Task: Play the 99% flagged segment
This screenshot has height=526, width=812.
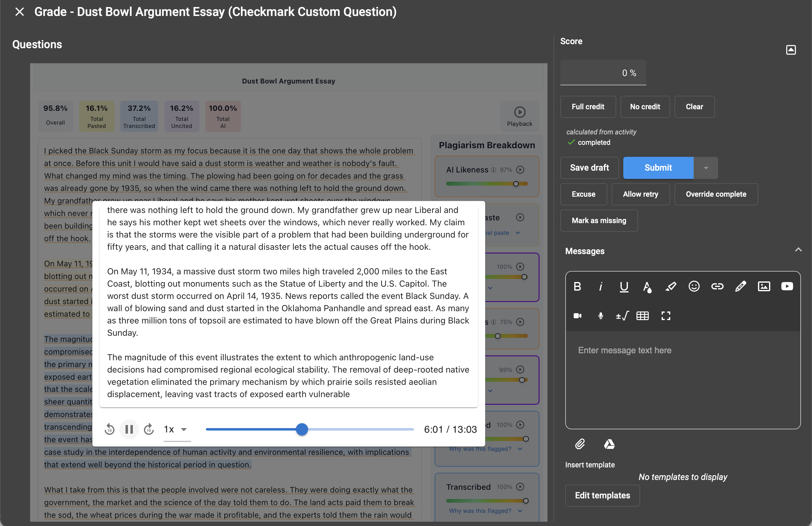Action: point(520,369)
